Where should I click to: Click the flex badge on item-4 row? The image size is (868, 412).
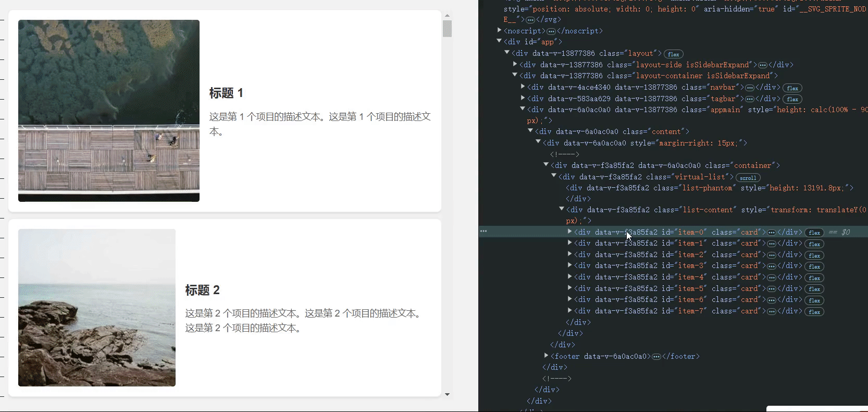[x=814, y=277]
